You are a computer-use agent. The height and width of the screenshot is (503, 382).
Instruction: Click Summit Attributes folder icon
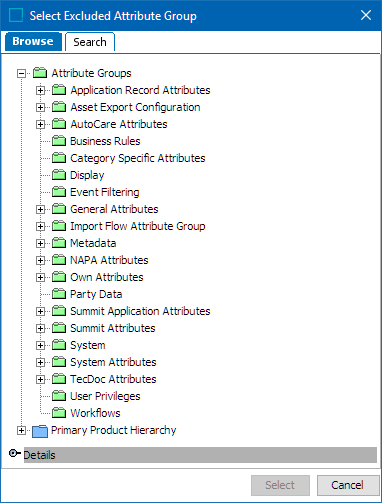[59, 328]
